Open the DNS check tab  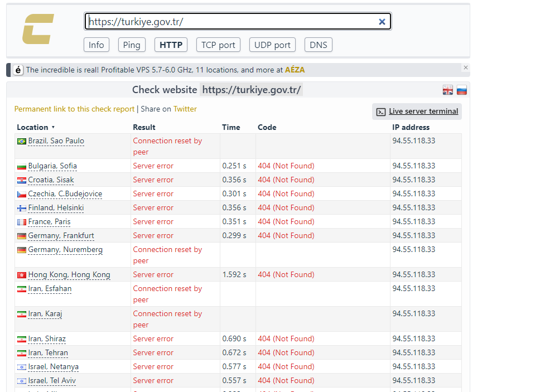click(319, 45)
